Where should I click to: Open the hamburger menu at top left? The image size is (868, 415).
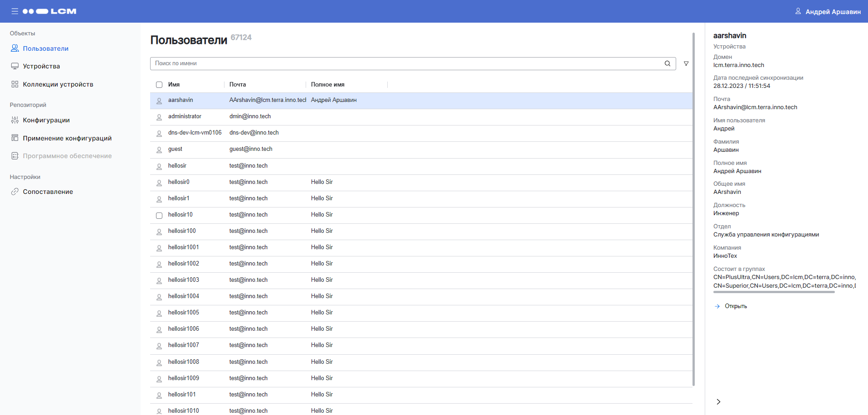point(15,11)
